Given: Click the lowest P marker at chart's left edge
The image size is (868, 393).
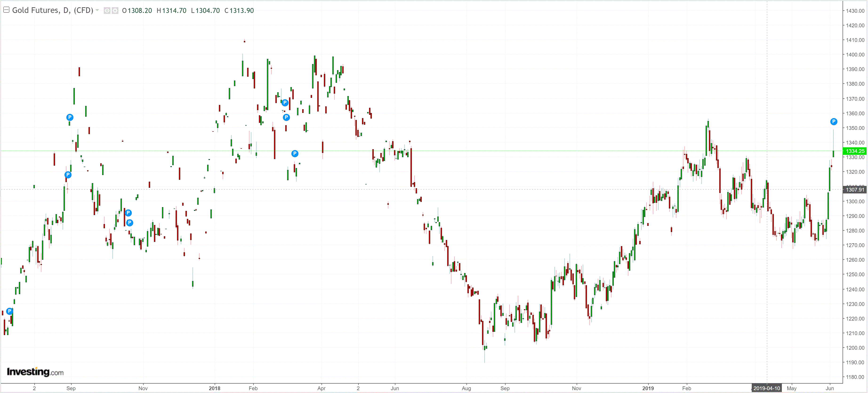Looking at the screenshot, I should (x=9, y=311).
